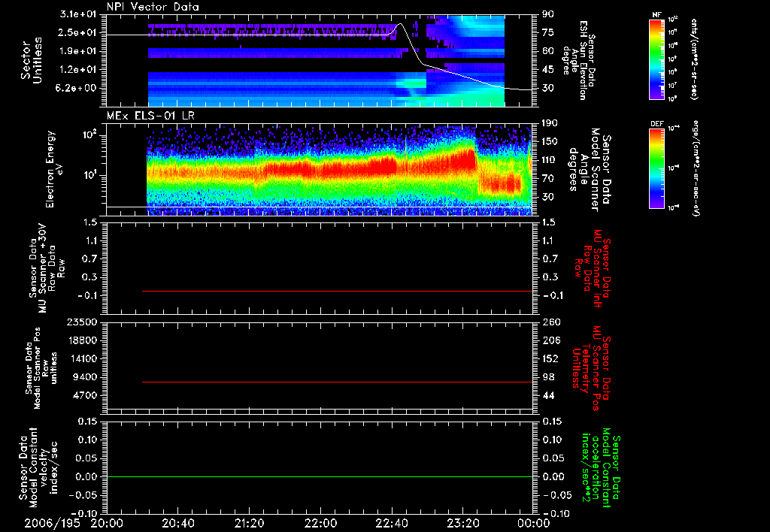Click the "20:40" time axis label
The image size is (770, 532).
click(178, 524)
